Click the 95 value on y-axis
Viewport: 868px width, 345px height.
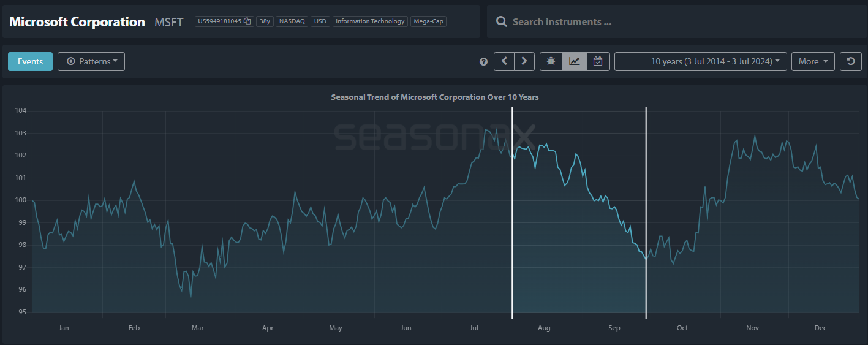click(x=23, y=312)
